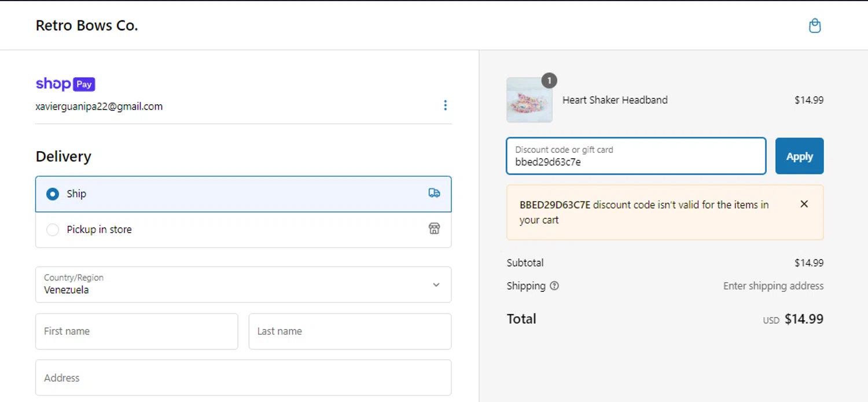Click the Pickup in store option label
This screenshot has width=868, height=402.
100,230
